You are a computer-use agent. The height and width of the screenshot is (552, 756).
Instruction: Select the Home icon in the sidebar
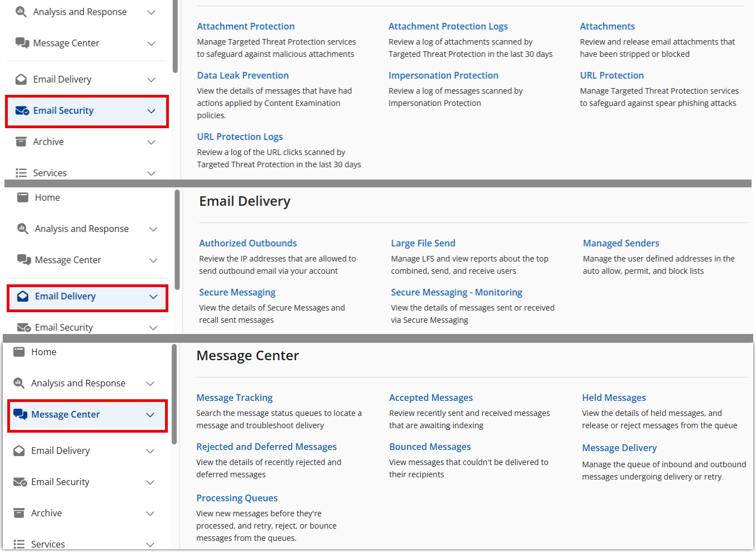coord(23,197)
